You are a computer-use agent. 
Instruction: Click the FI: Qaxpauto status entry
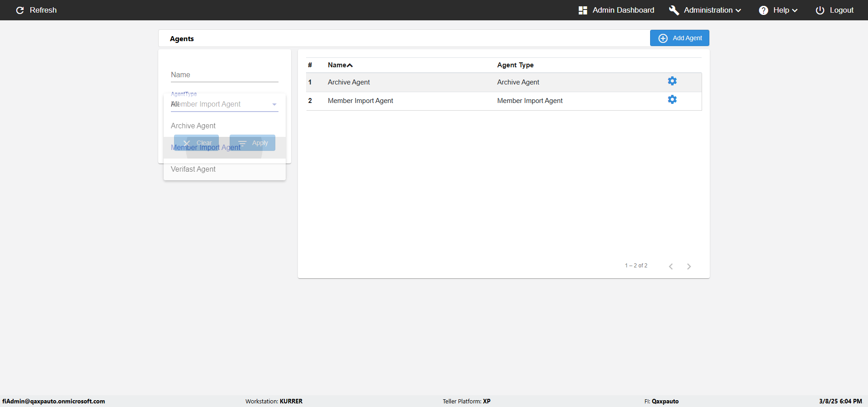pyautogui.click(x=661, y=401)
